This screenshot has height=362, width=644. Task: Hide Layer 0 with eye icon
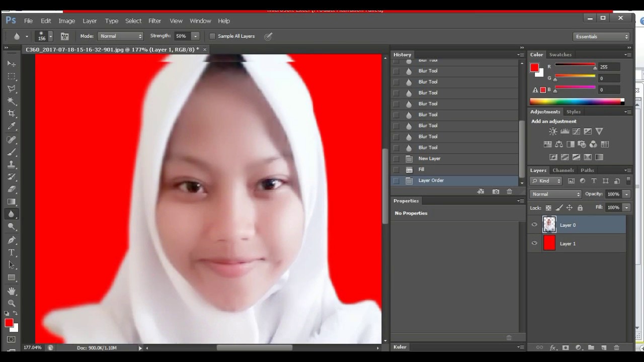point(534,225)
